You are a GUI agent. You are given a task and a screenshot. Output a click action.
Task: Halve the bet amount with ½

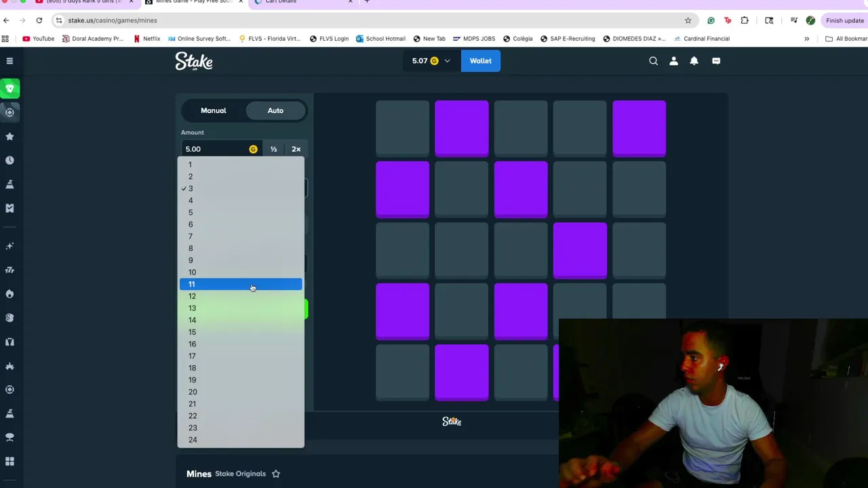click(x=273, y=149)
